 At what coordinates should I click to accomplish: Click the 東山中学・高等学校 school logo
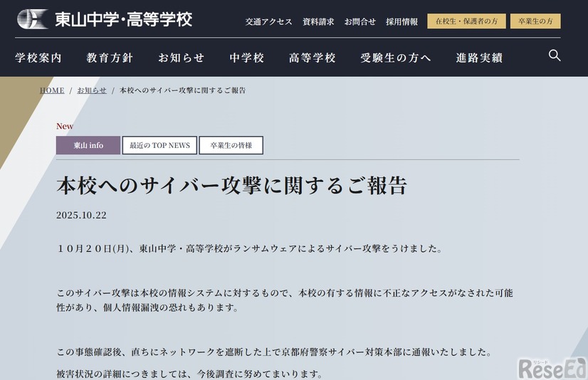(105, 19)
